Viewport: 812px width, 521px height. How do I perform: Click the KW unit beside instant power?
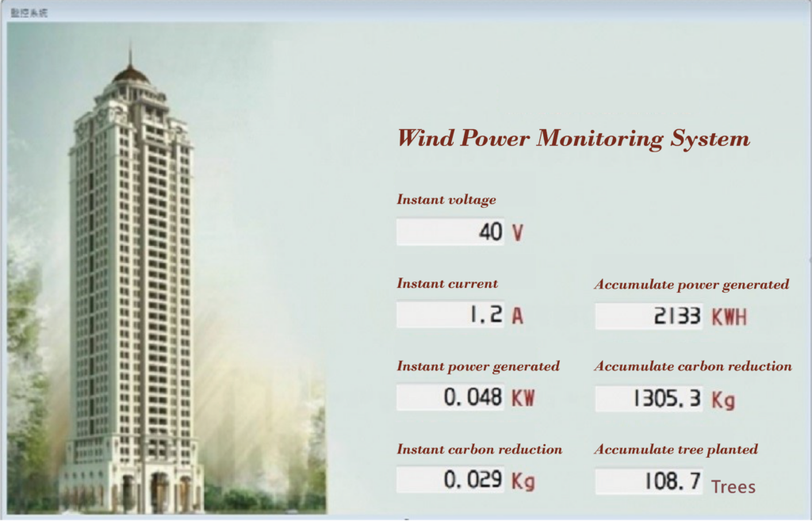tap(523, 398)
